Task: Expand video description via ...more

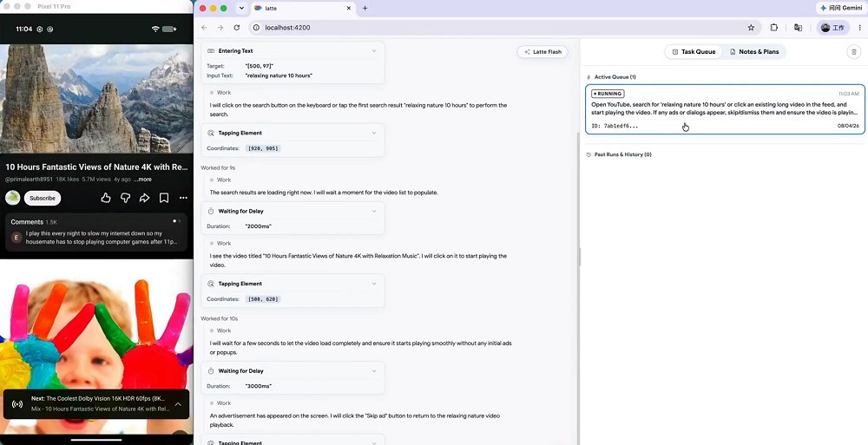Action: pos(142,180)
